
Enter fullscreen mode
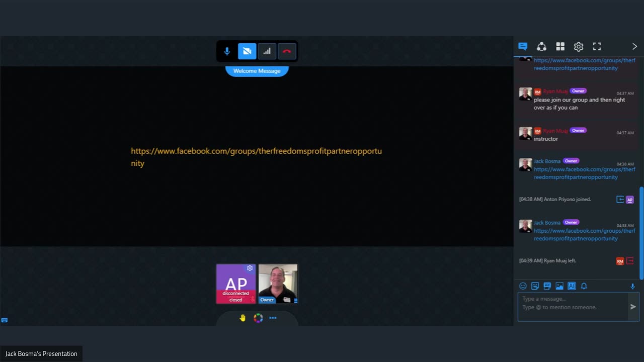click(x=597, y=47)
